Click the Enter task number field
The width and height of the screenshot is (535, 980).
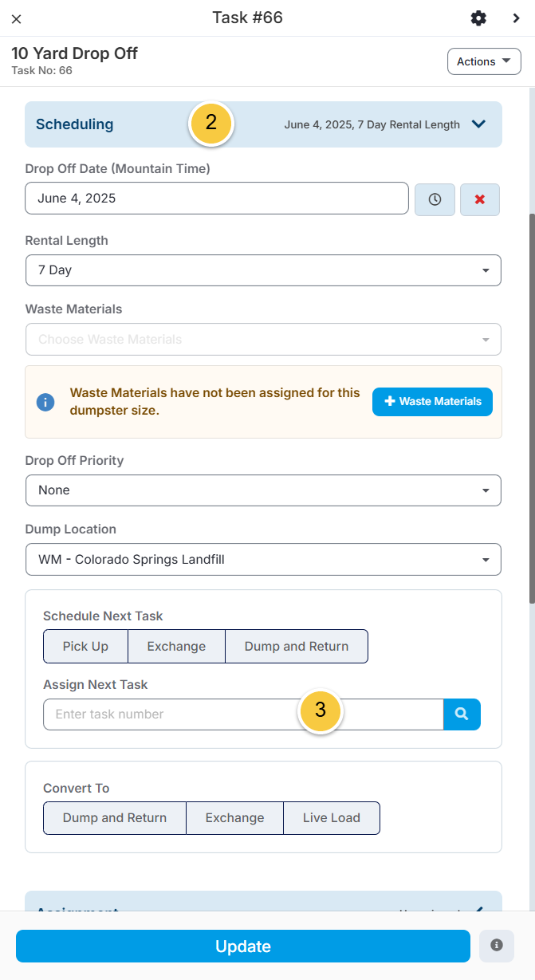[x=243, y=714]
